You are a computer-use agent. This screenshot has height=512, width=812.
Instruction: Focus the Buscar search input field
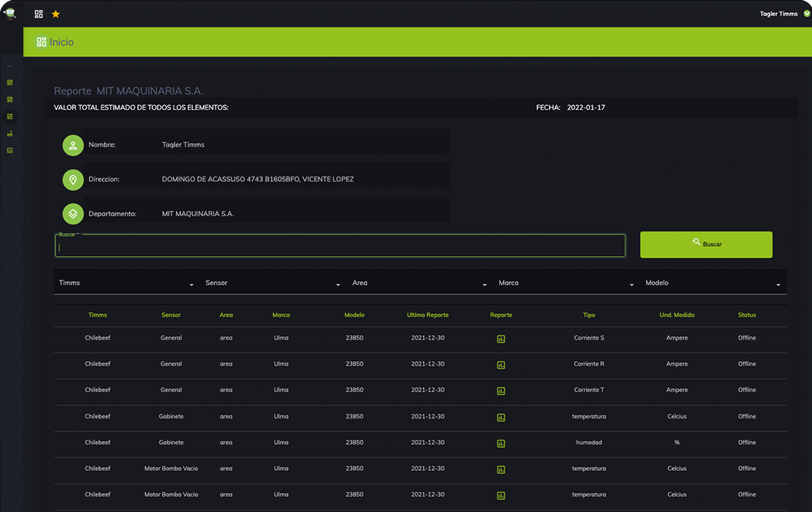tap(340, 245)
